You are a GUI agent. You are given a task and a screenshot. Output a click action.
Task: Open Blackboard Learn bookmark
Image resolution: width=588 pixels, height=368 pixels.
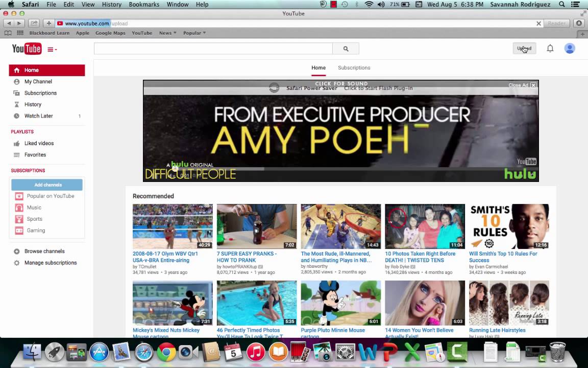(x=49, y=33)
